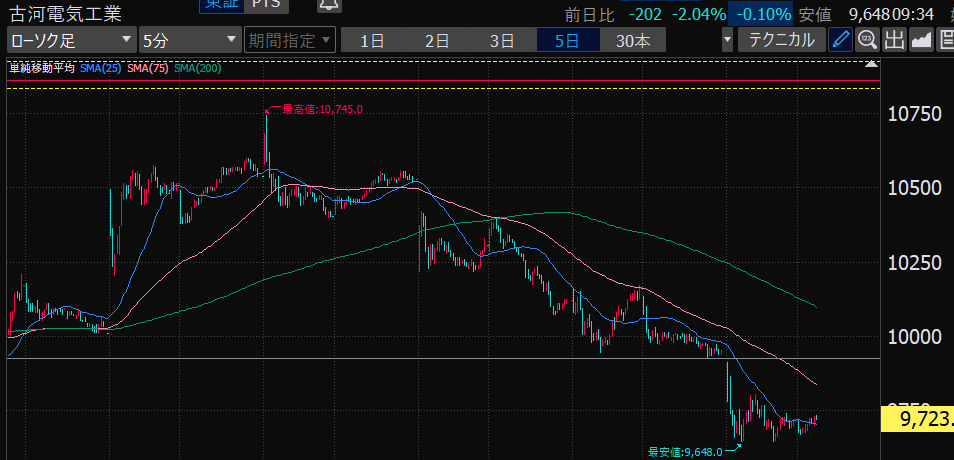
Task: Click the area chart icon
Action: click(x=921, y=40)
